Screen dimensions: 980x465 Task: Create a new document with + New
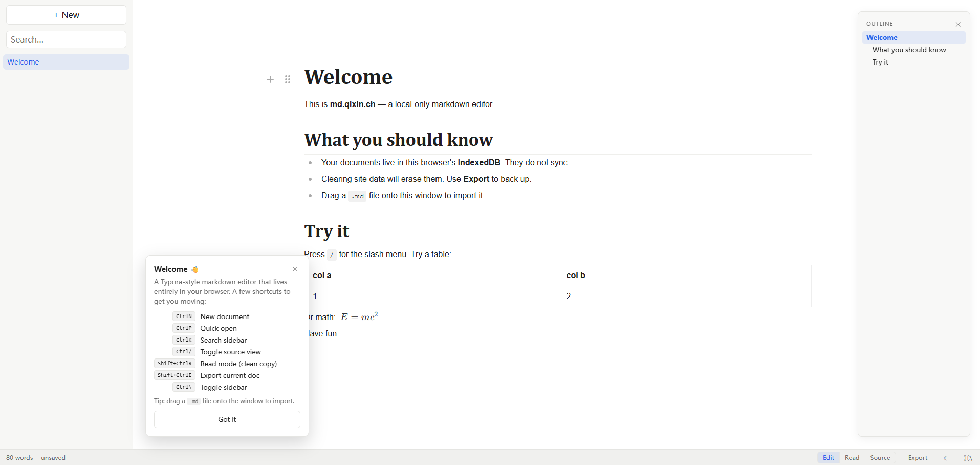coord(66,15)
